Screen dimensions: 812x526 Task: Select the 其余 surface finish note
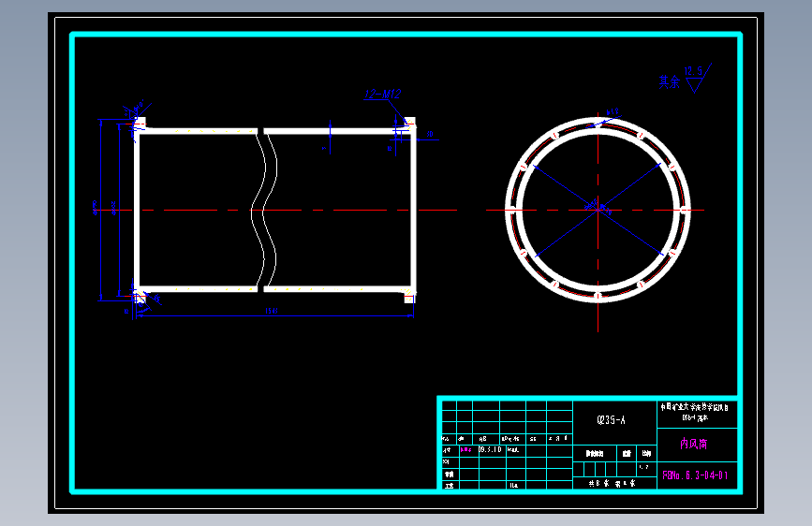click(x=669, y=81)
